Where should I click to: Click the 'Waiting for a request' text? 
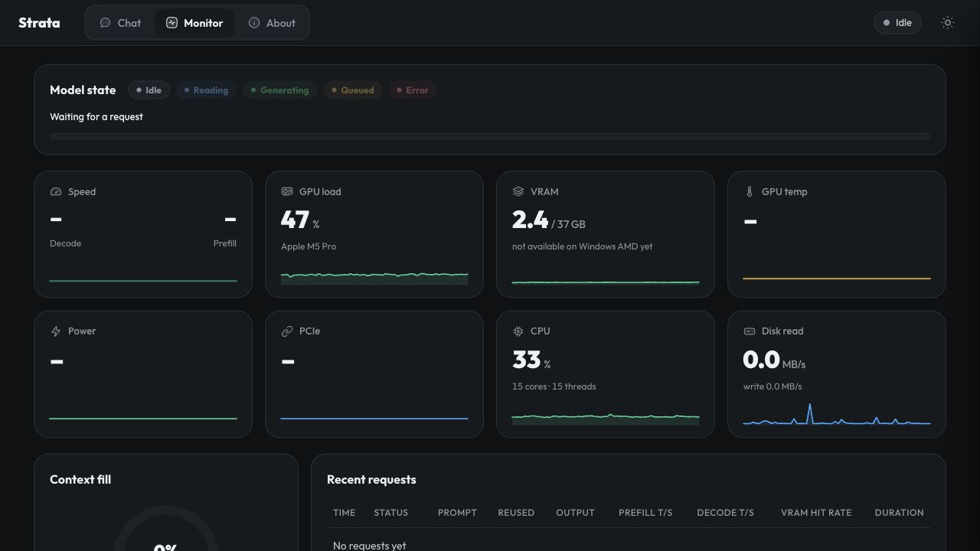click(x=96, y=117)
